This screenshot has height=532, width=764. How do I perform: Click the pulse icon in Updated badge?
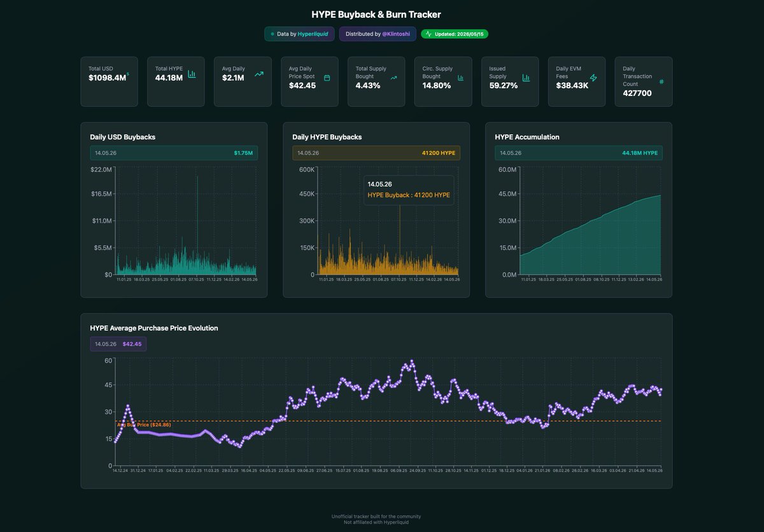[x=428, y=34]
